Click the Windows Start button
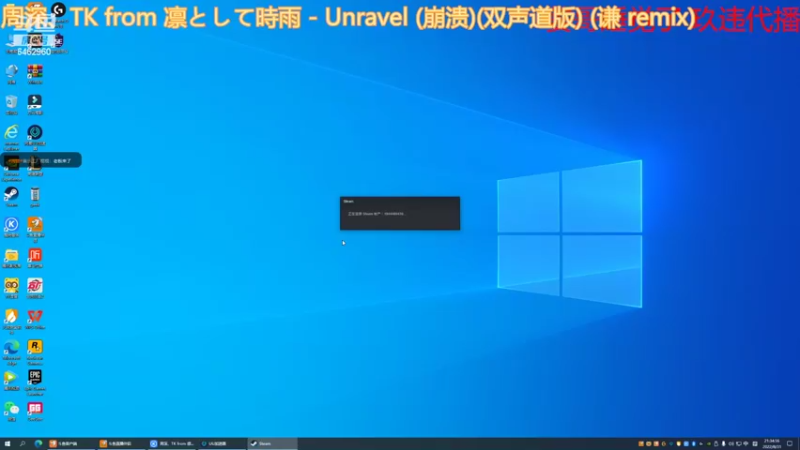Screen dimensions: 800x450 (7, 444)
